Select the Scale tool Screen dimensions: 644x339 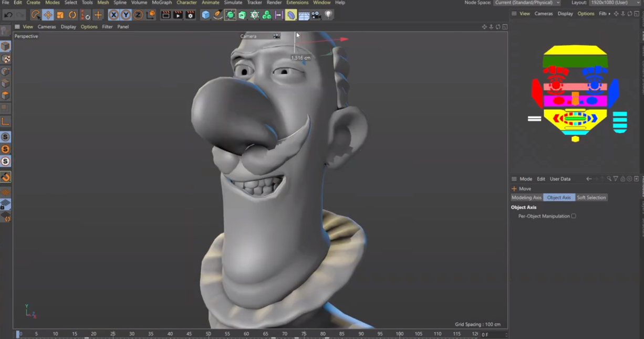click(59, 14)
